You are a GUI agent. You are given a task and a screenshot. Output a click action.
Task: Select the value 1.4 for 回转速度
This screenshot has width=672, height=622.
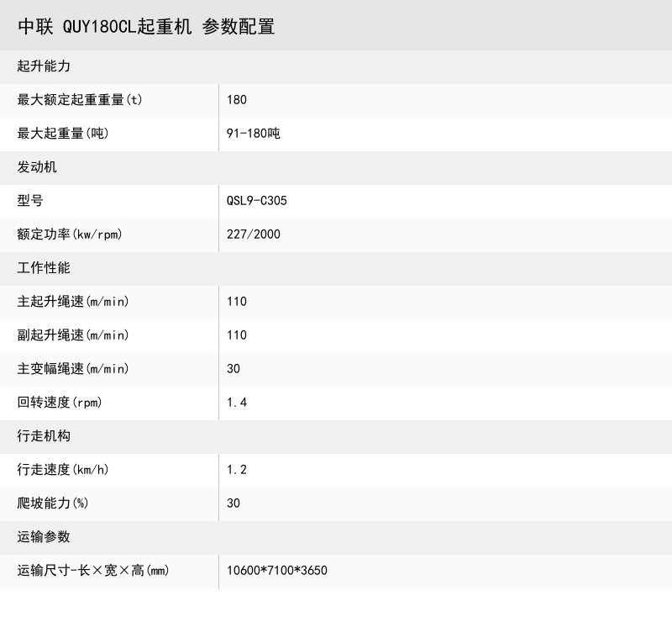(237, 403)
